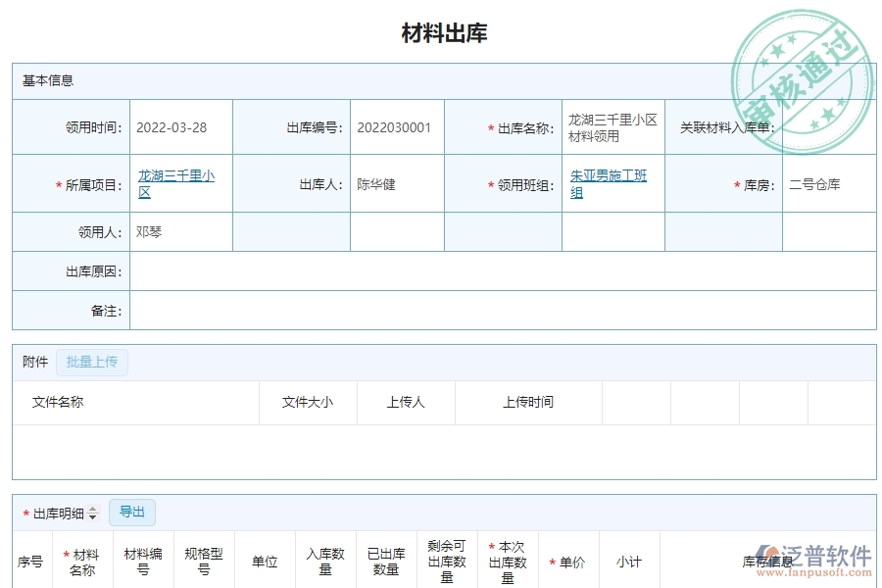Click the 批量上传 upload button
The image size is (882, 588).
[x=92, y=362]
